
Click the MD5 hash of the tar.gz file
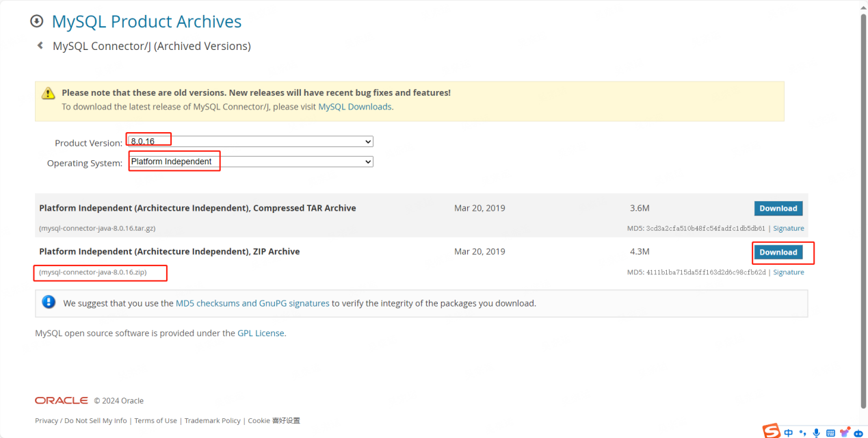[705, 229]
